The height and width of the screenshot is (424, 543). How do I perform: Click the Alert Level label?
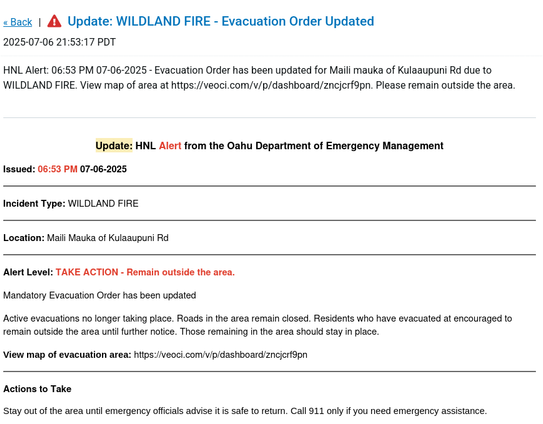click(x=28, y=272)
